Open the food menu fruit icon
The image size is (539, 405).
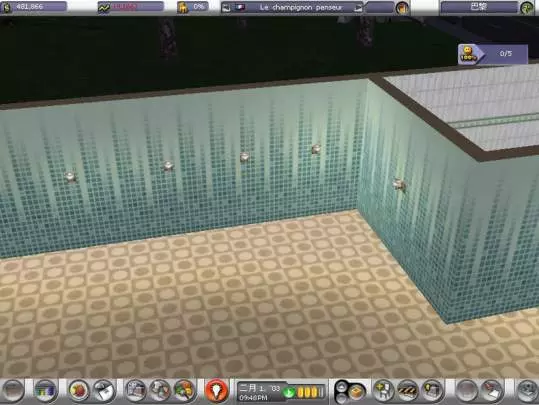click(79, 391)
